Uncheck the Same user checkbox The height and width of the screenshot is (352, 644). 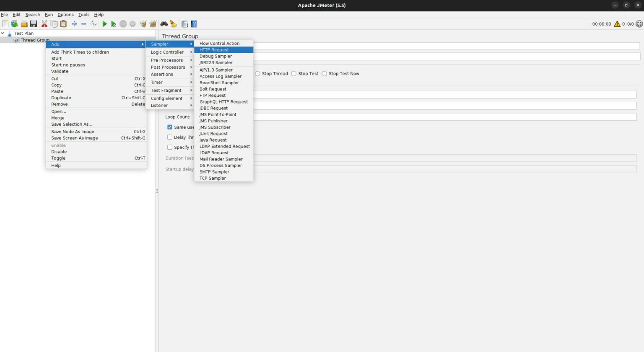[170, 127]
